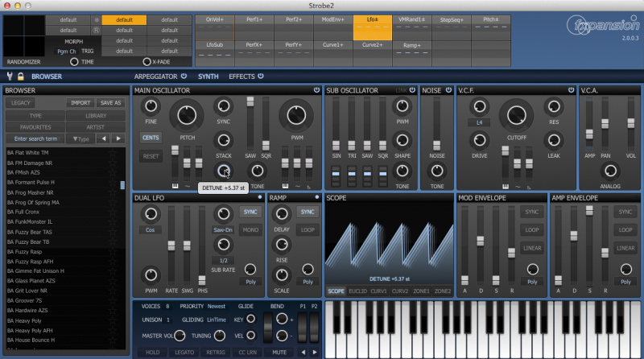Open the Type filter dropdown
Screen dimensions: 644x359
(82, 139)
